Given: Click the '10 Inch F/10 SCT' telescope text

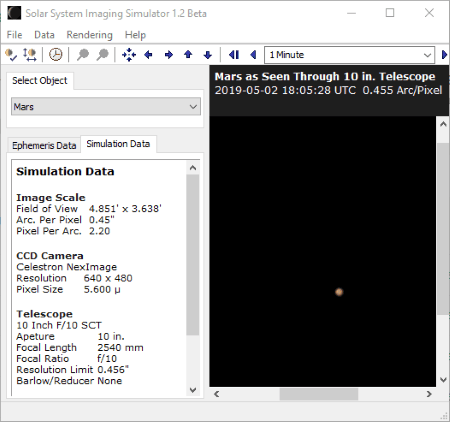Looking at the screenshot, I should [x=59, y=325].
